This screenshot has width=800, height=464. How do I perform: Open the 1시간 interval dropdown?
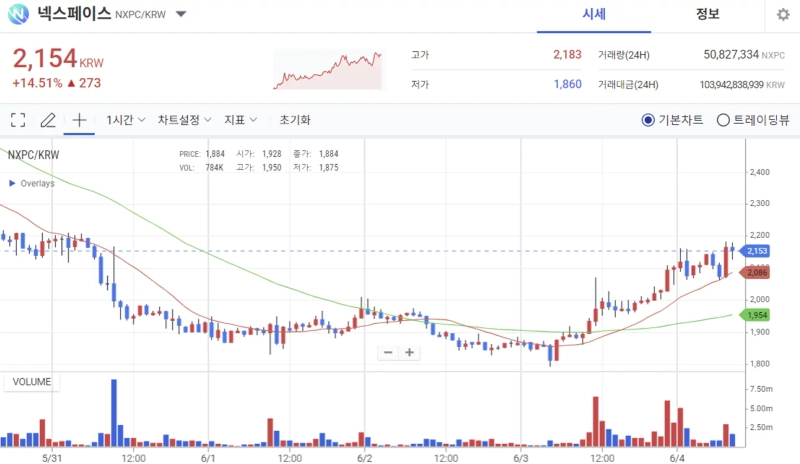coord(127,120)
